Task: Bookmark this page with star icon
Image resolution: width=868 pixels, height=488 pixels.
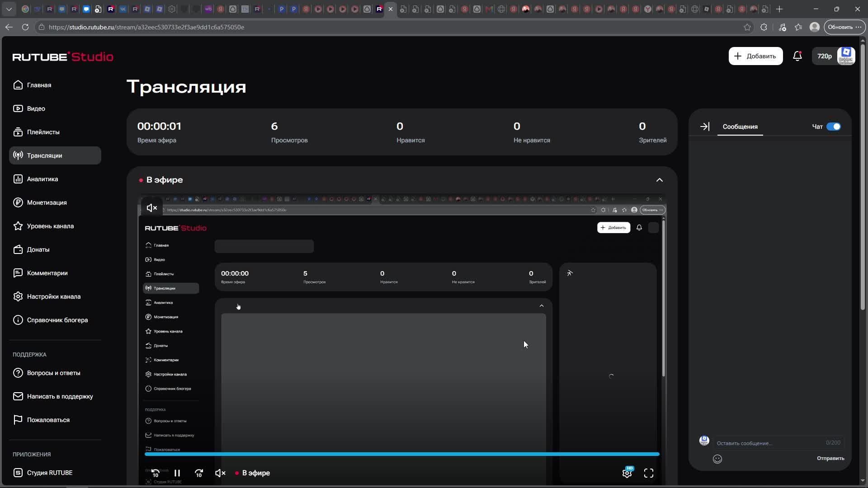Action: (x=747, y=27)
